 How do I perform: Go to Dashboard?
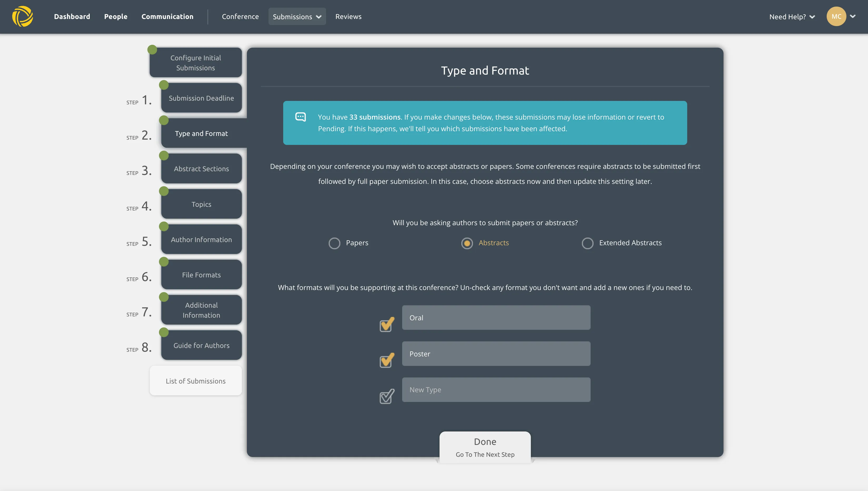72,17
